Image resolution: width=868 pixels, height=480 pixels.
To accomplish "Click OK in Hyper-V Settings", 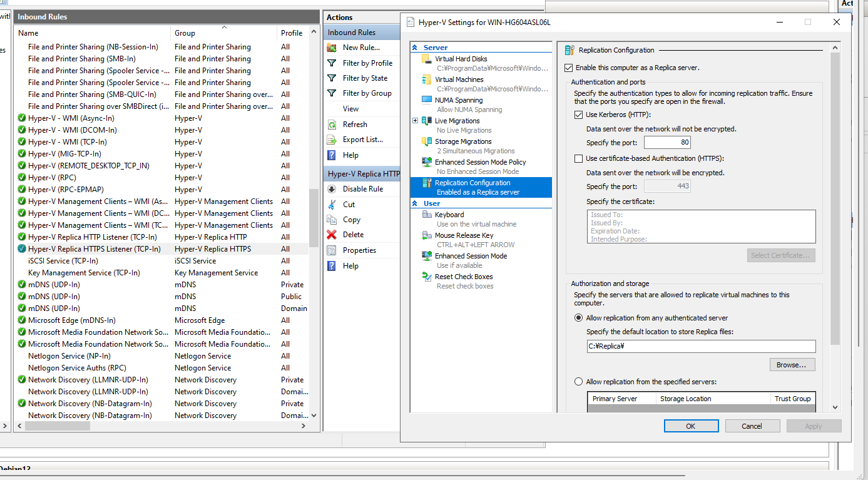I will (x=691, y=426).
